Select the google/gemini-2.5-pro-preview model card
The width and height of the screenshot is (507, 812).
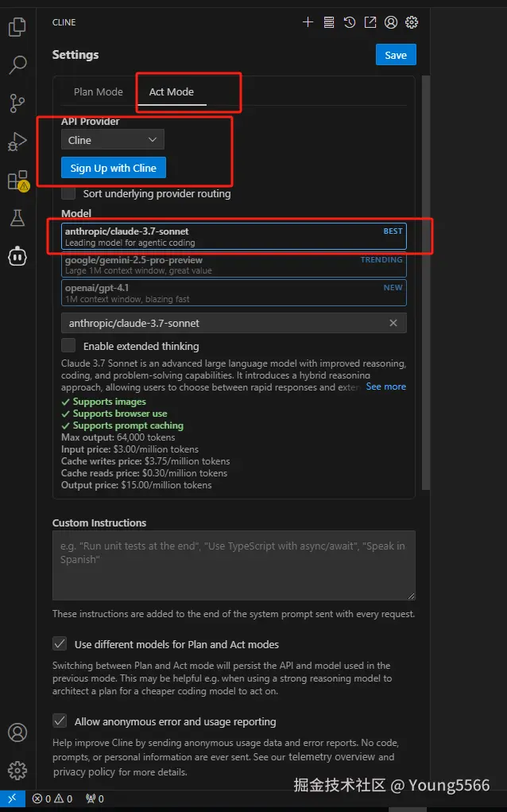(234, 265)
